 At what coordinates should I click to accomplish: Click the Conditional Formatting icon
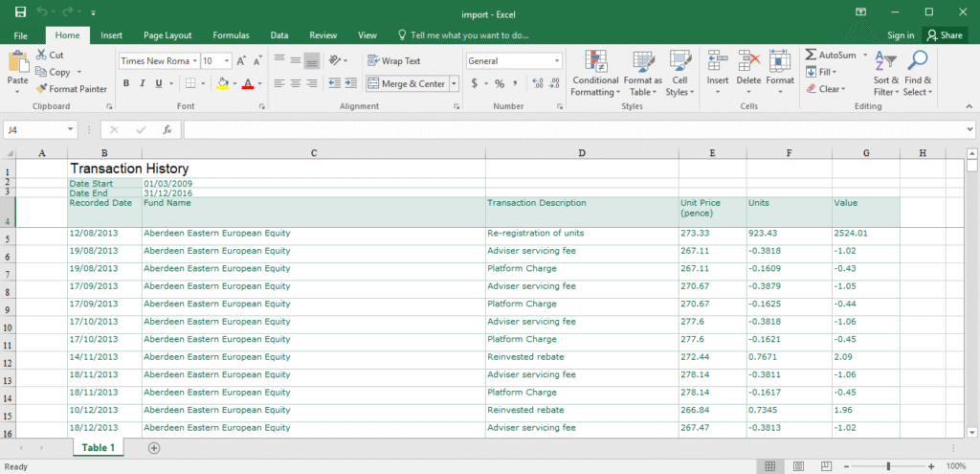[595, 61]
